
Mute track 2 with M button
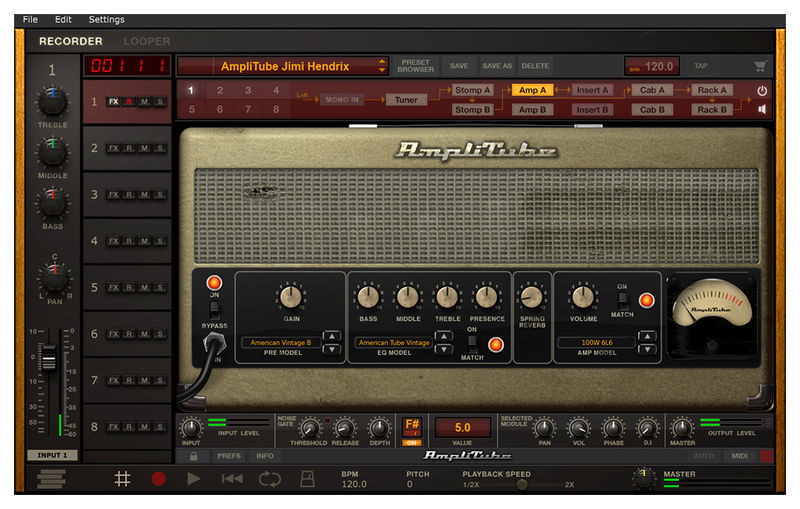[x=145, y=148]
